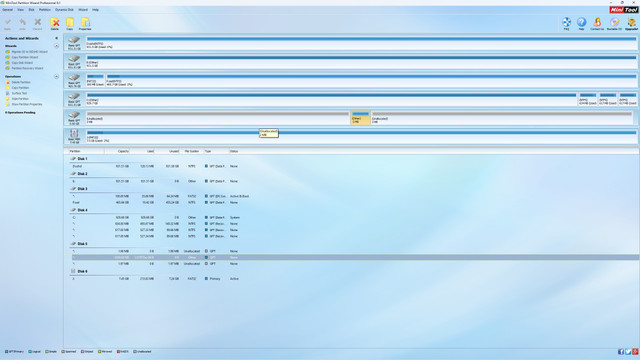Collapse the Operations section
Screen dimensions: 640x360
(x=56, y=76)
